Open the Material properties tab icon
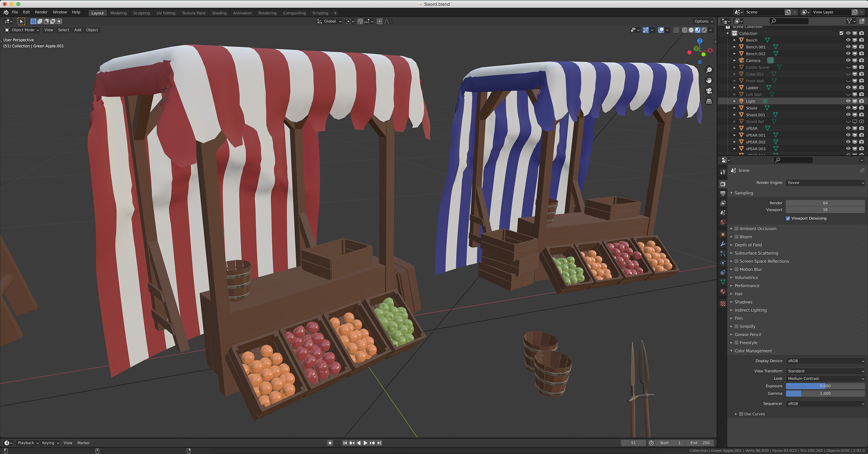The image size is (868, 454). click(723, 291)
